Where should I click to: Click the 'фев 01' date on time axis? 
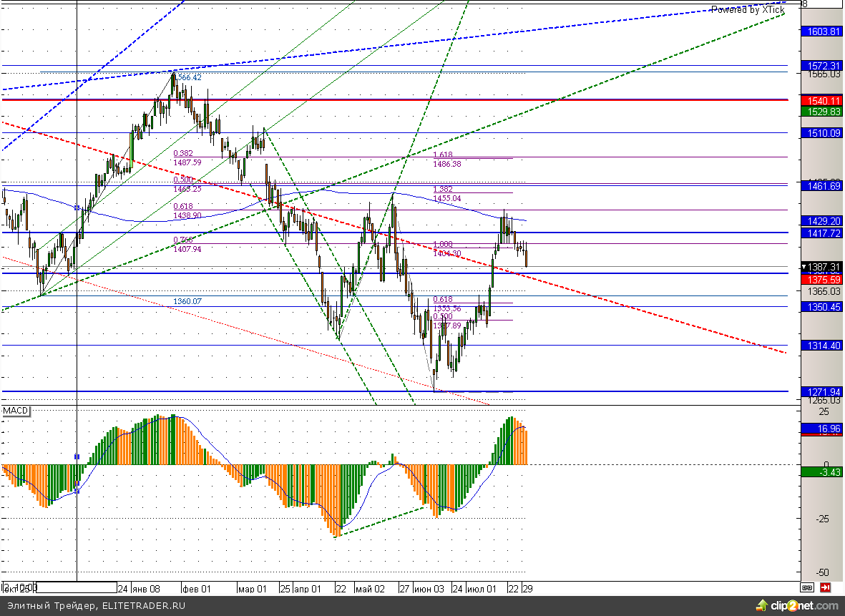[x=196, y=589]
